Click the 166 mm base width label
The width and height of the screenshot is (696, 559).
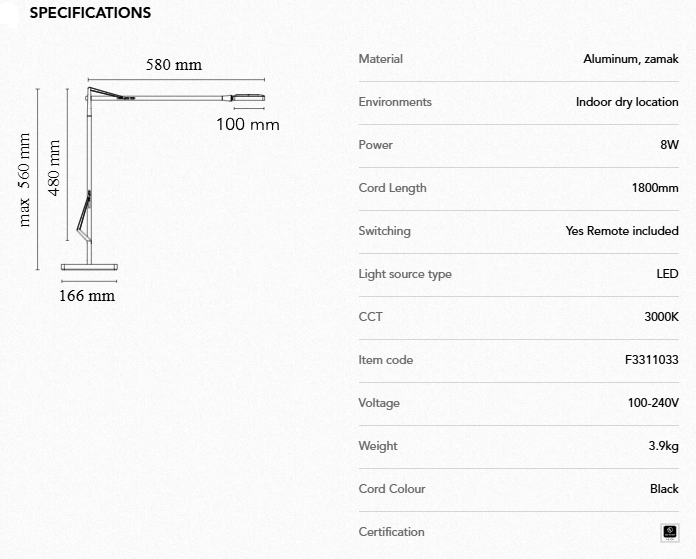(87, 296)
